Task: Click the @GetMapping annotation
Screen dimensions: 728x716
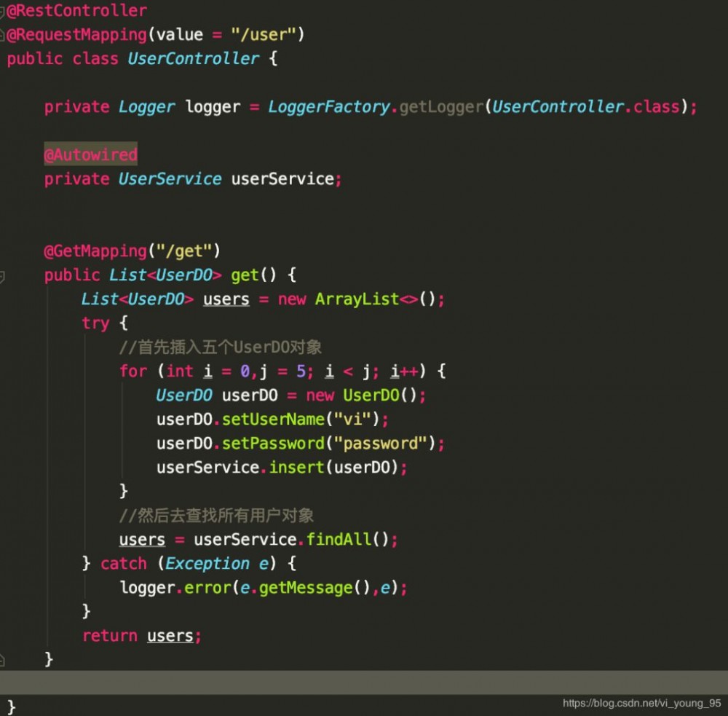Action: [95, 251]
